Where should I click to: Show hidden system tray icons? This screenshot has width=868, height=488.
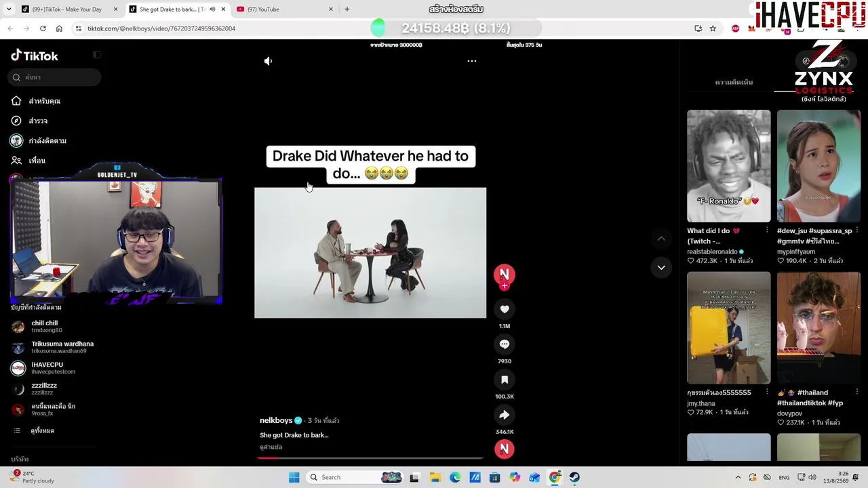[x=738, y=477]
